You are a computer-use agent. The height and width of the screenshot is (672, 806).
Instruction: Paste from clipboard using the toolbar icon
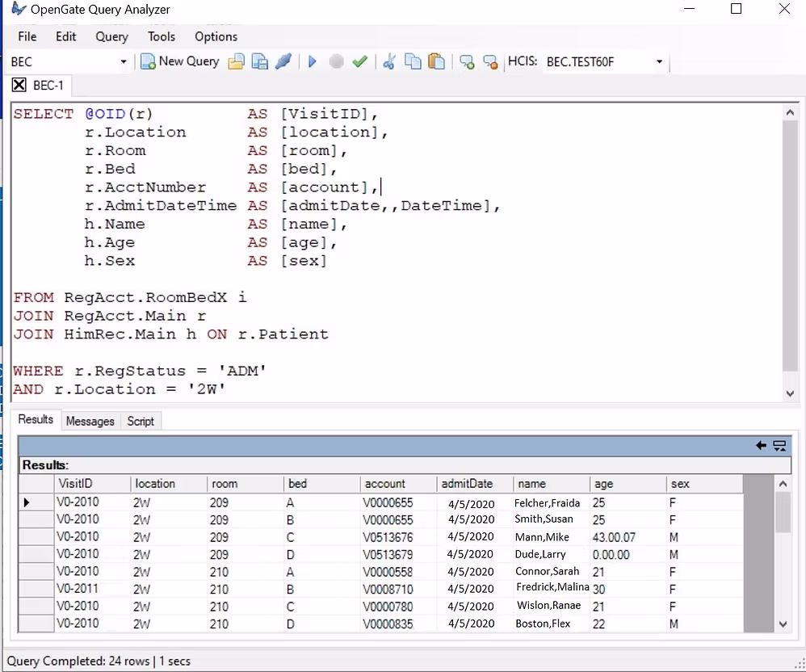(x=436, y=61)
